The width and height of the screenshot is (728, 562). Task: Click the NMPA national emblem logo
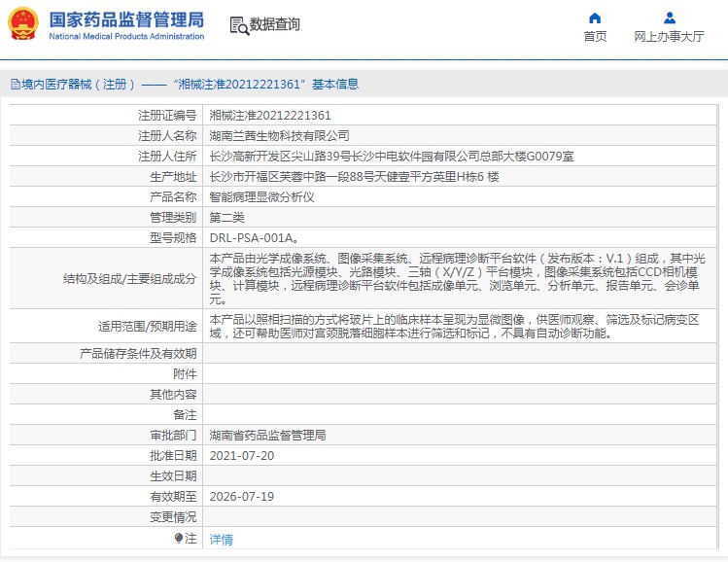(22, 24)
